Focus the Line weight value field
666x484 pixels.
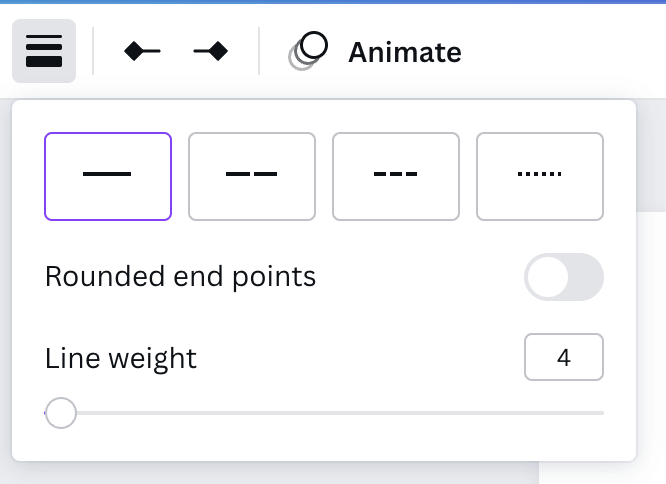coord(564,357)
